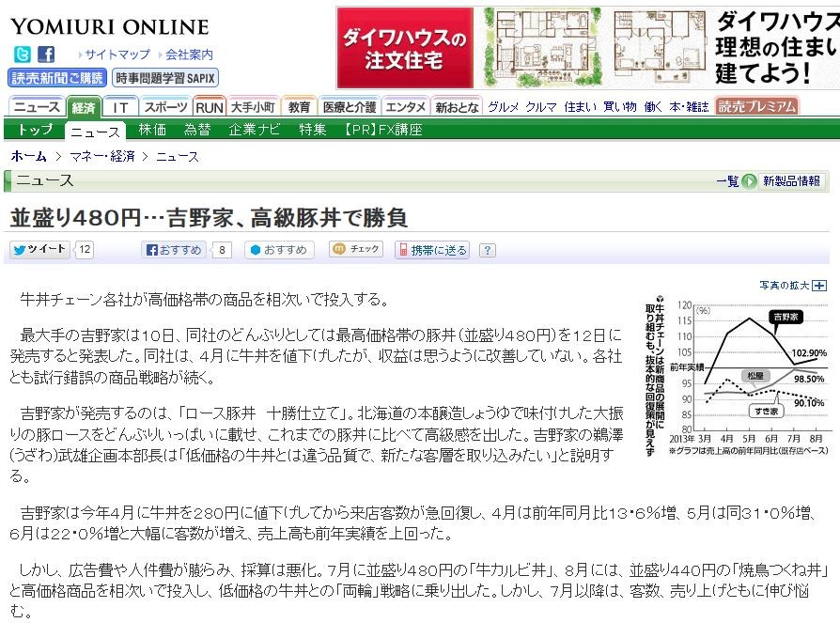Open the 住まい link
Image resolution: width=840 pixels, height=623 pixels.
[x=580, y=107]
